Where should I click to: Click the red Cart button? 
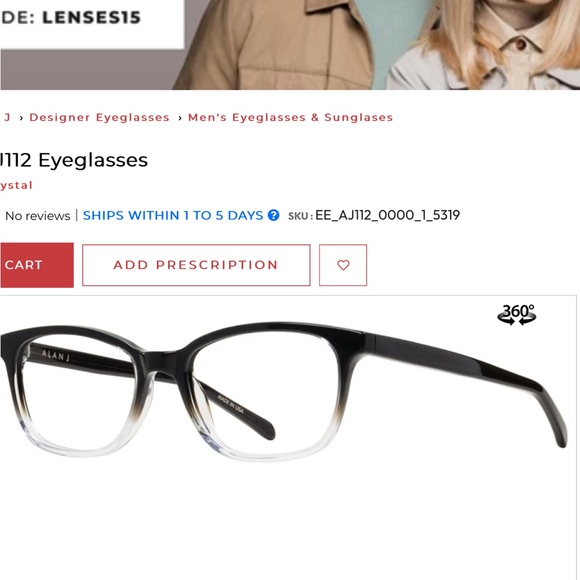[37, 265]
